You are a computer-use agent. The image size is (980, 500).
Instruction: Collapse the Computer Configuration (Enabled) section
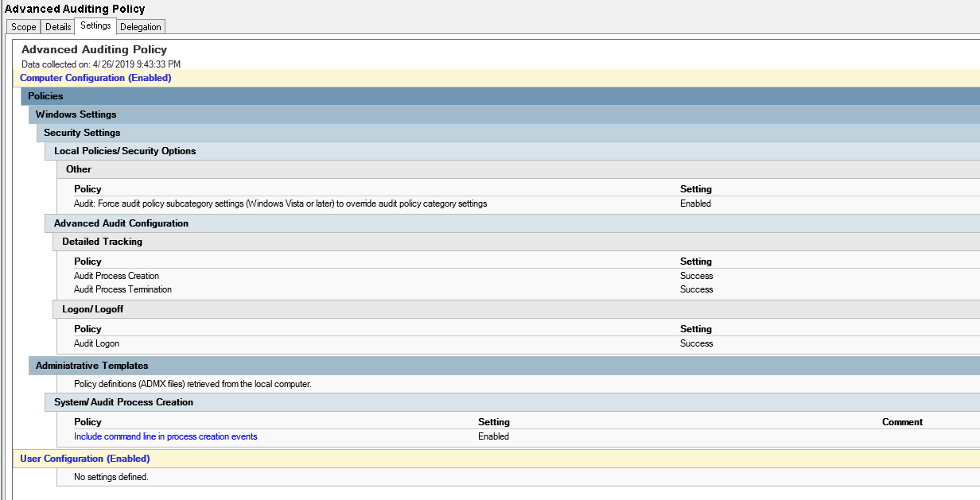pyautogui.click(x=95, y=78)
